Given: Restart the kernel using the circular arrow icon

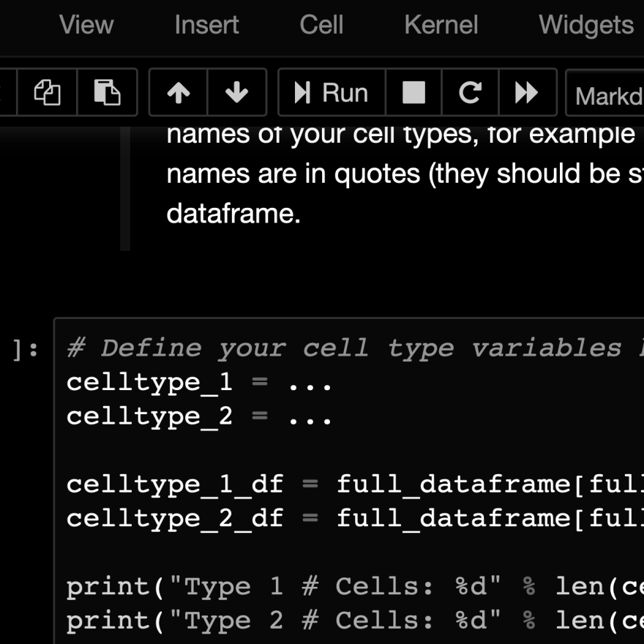Looking at the screenshot, I should [x=470, y=93].
